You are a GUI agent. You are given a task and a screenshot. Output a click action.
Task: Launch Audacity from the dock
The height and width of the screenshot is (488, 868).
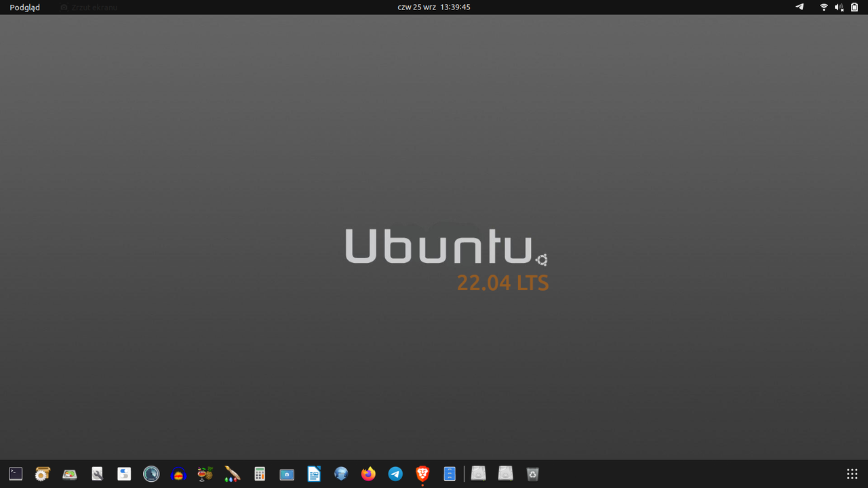click(x=178, y=474)
